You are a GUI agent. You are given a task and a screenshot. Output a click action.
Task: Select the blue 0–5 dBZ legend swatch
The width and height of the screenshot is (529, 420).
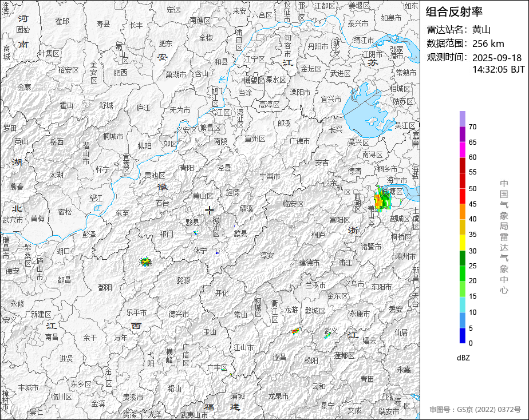(x=462, y=335)
